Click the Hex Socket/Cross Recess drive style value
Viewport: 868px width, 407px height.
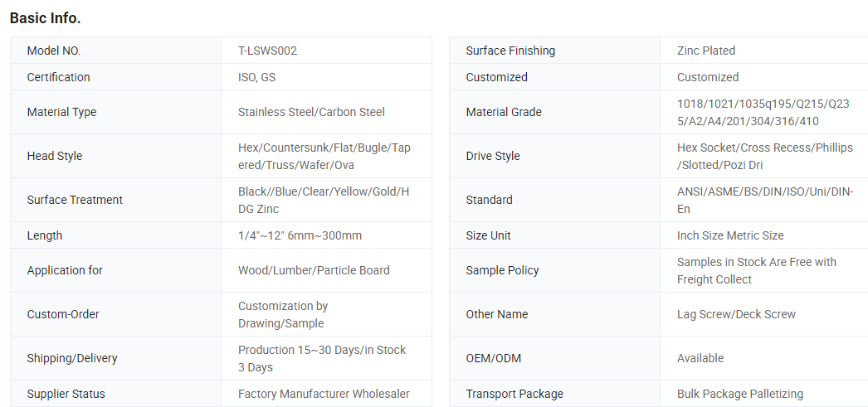click(x=763, y=156)
